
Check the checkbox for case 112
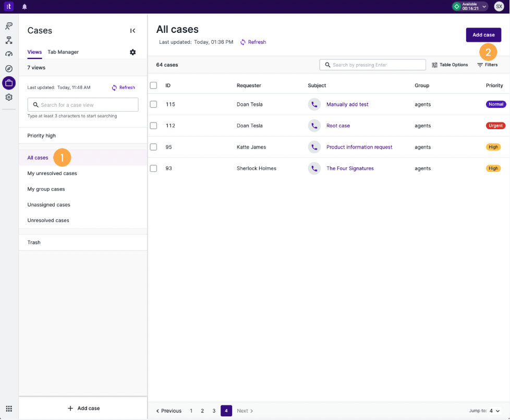[x=153, y=126]
